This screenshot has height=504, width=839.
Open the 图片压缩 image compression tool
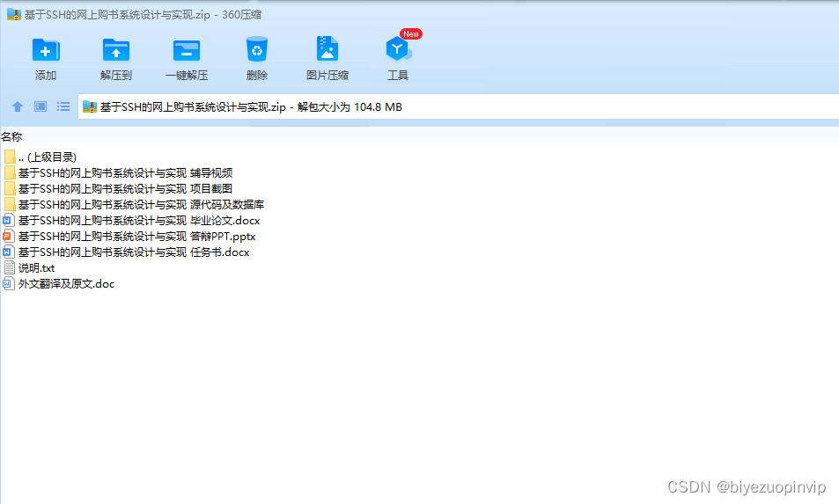pos(327,49)
